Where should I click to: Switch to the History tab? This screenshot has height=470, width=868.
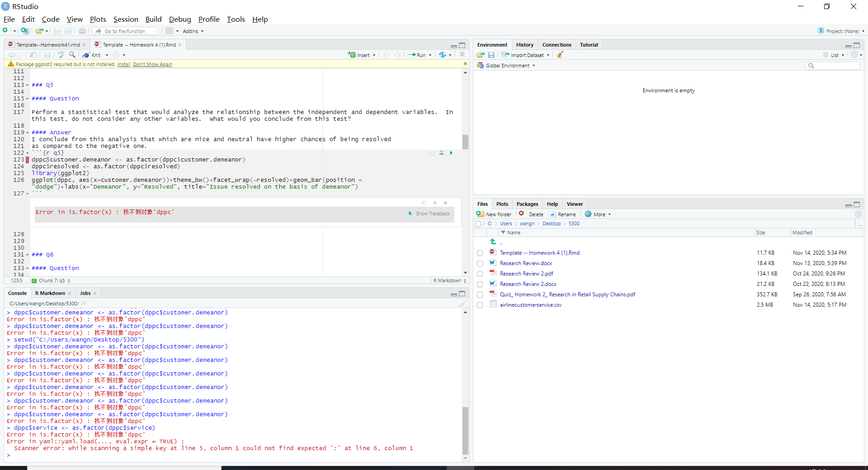[x=525, y=45]
